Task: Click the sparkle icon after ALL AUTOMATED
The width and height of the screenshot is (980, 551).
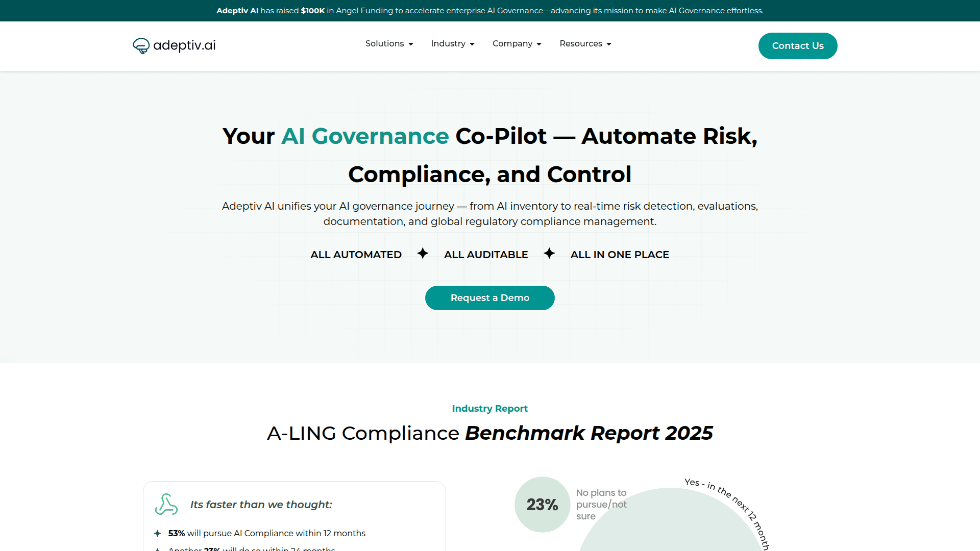Action: 423,253
